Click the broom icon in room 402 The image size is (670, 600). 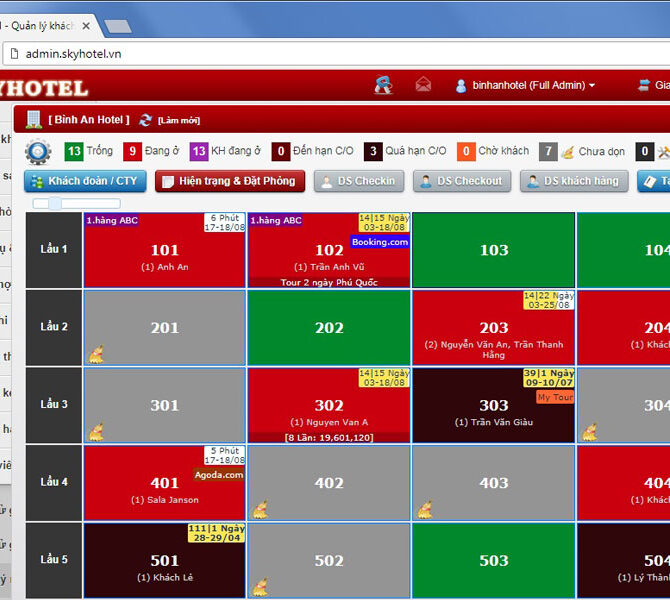point(260,509)
